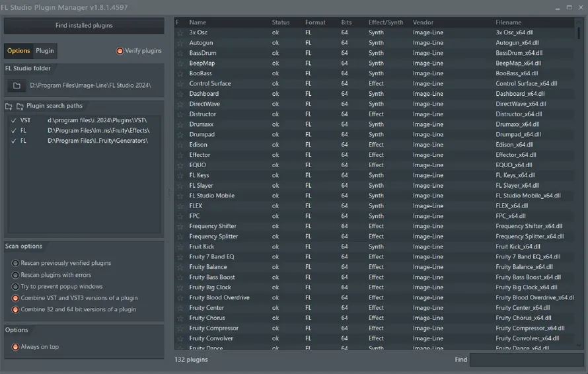Favorite the Dashboard plugin star
588x374 pixels.
[180, 94]
